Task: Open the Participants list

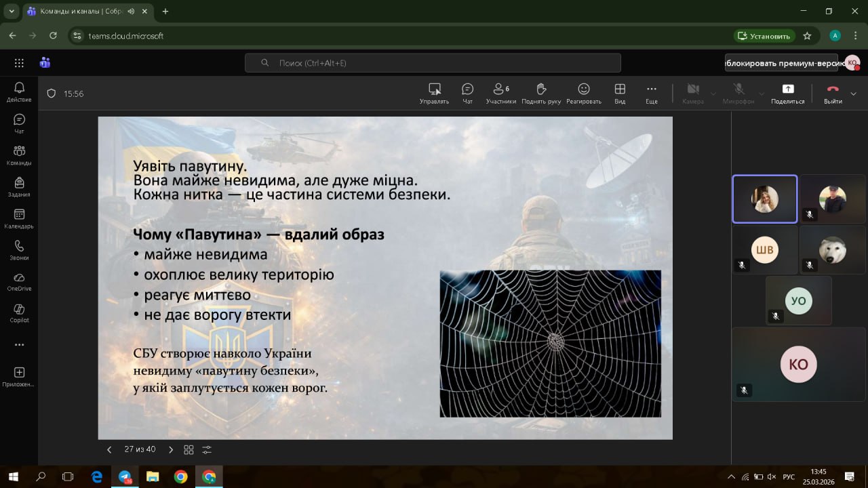Action: 500,93
